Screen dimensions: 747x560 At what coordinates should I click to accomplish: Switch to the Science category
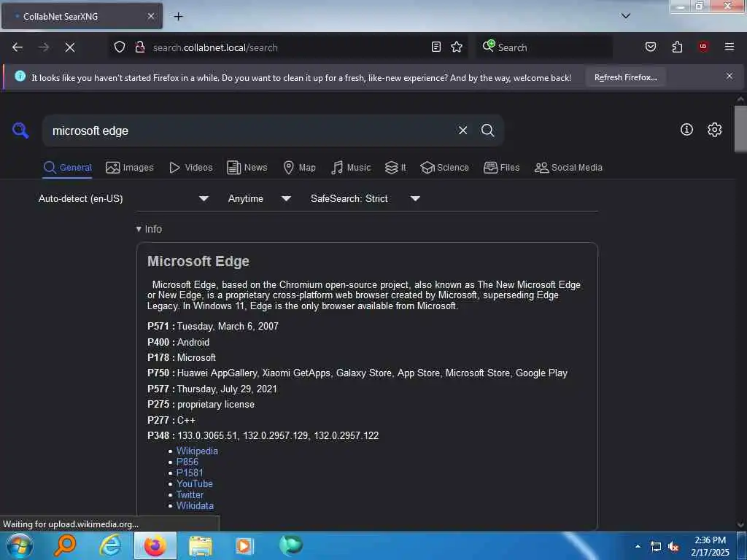click(x=444, y=168)
